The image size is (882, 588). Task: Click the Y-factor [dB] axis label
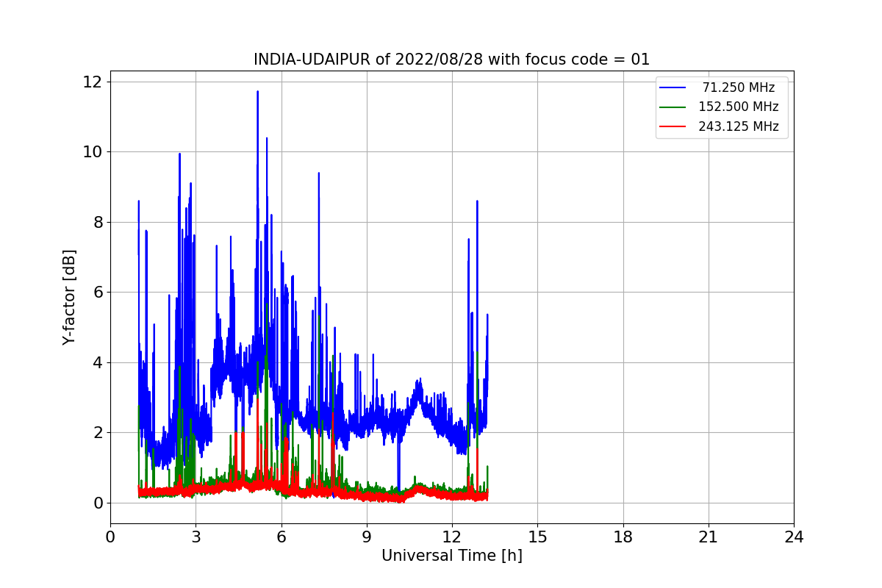point(69,298)
